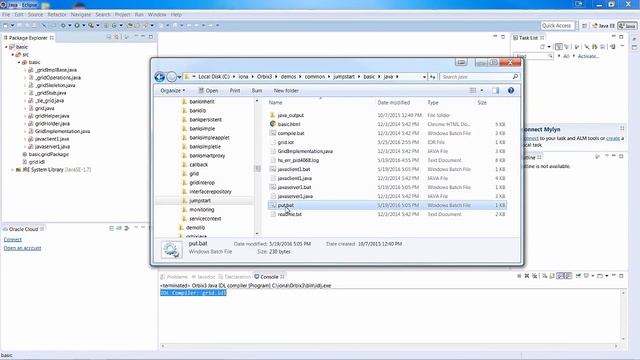Collapse the src folder node
Image resolution: width=640 pixels, height=360 pixels.
coord(13,55)
